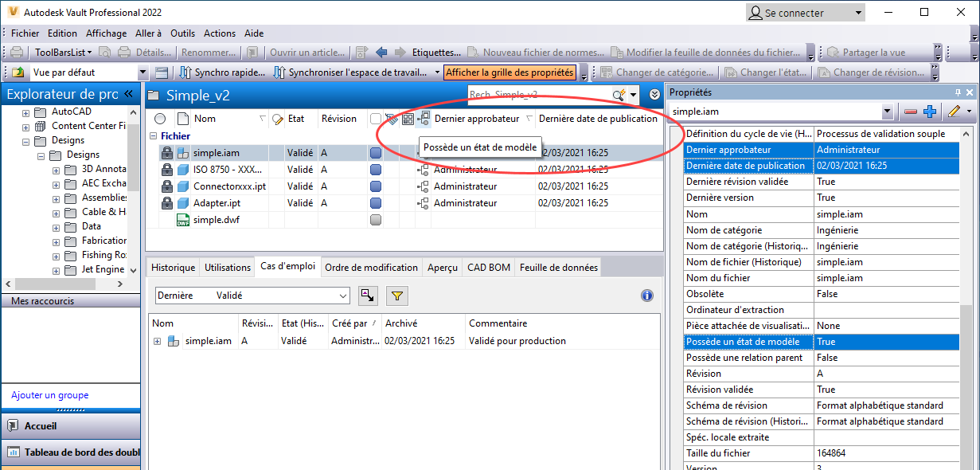Toggle the grey status box on the simple.dwf row
This screenshot has width=980, height=470.
point(376,220)
